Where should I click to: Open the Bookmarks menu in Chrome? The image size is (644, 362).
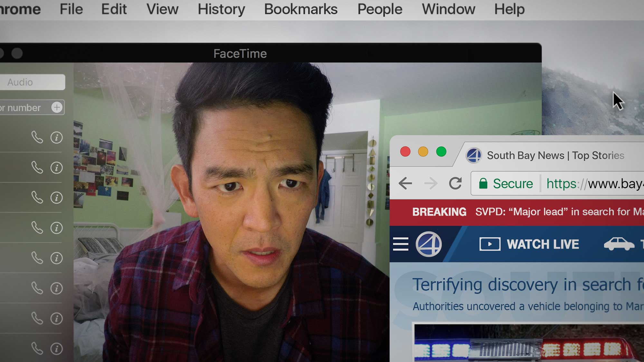click(301, 9)
